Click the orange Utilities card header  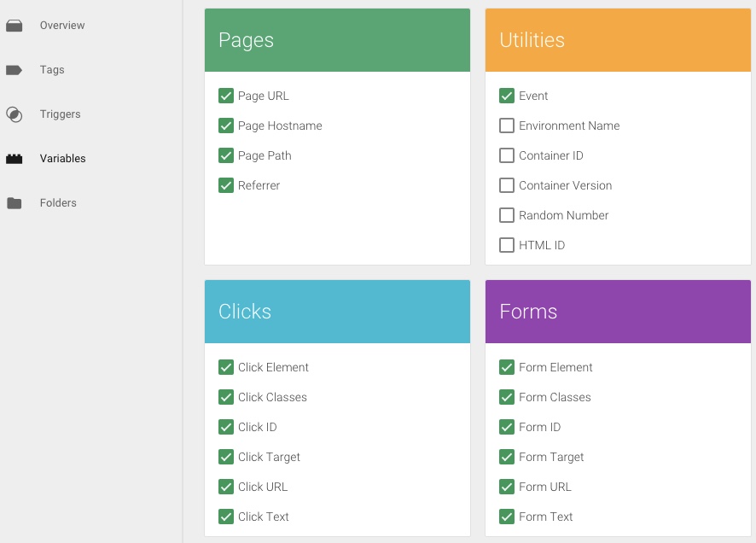pyautogui.click(x=618, y=40)
